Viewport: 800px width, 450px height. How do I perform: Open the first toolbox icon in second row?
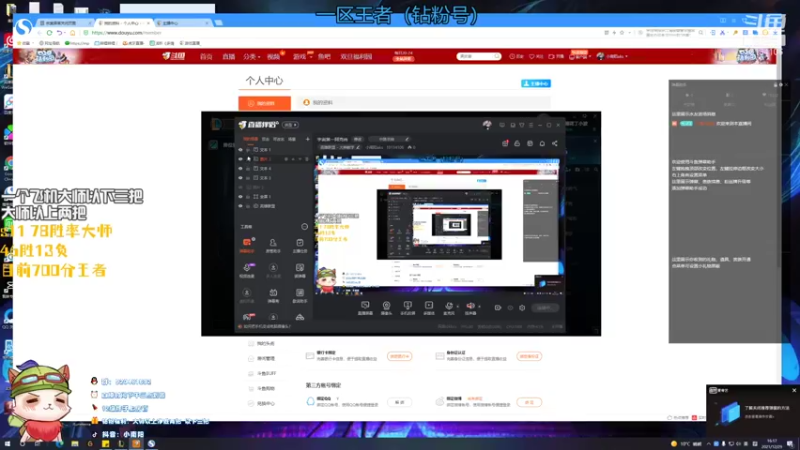247,269
